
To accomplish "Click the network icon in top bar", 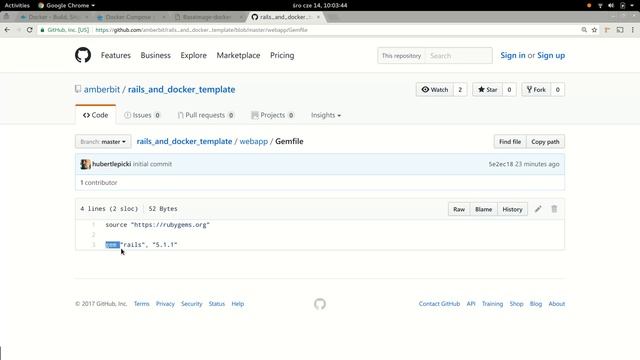I will pyautogui.click(x=600, y=5).
